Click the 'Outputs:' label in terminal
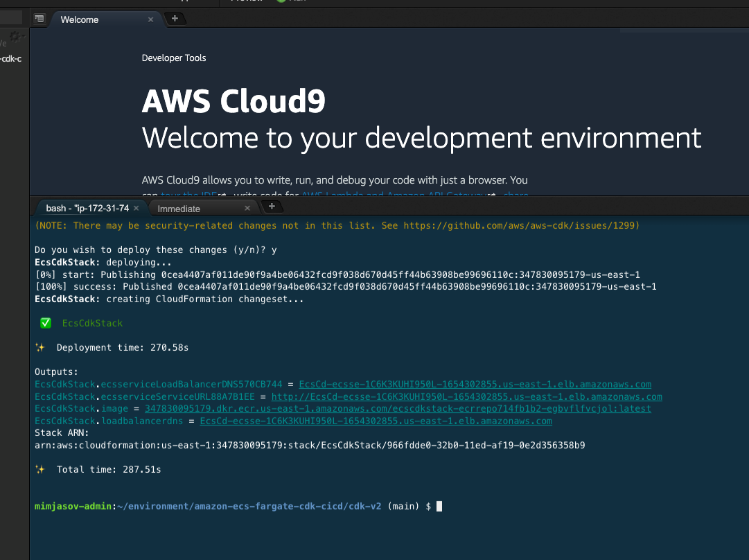 point(56,371)
